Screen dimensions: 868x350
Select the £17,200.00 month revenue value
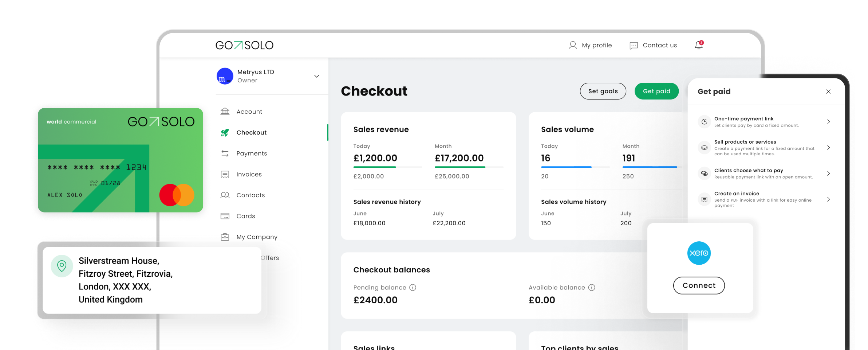(459, 158)
